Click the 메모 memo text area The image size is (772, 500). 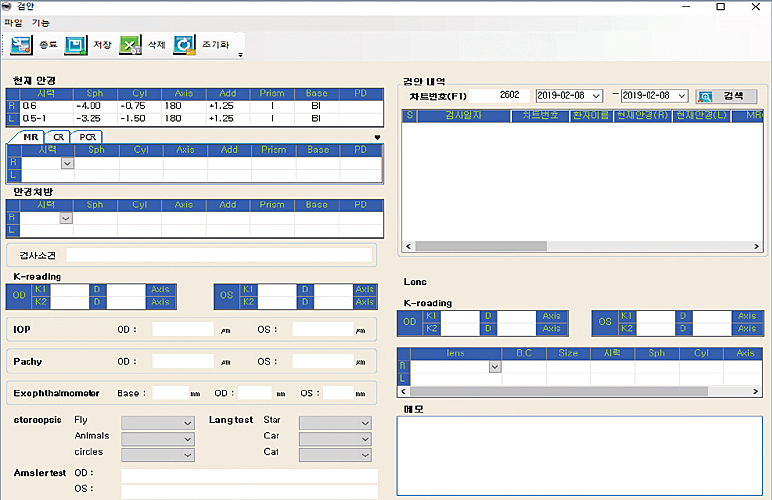pyautogui.click(x=579, y=456)
